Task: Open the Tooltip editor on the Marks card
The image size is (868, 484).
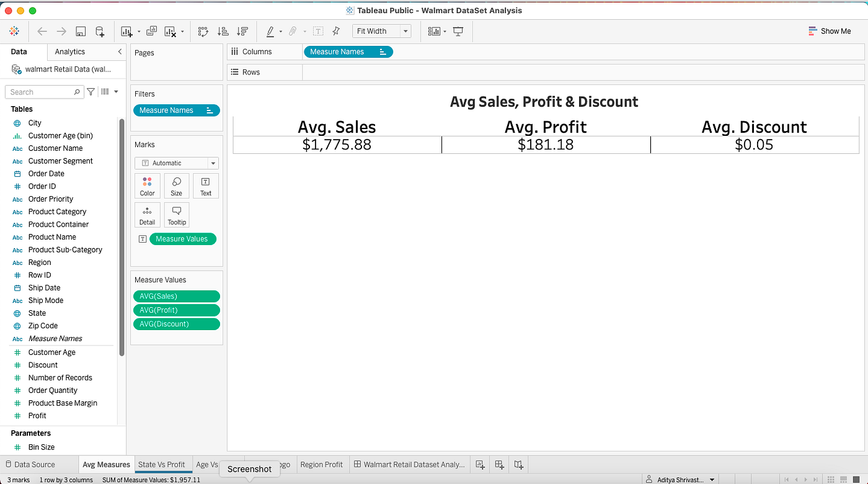Action: (x=177, y=214)
